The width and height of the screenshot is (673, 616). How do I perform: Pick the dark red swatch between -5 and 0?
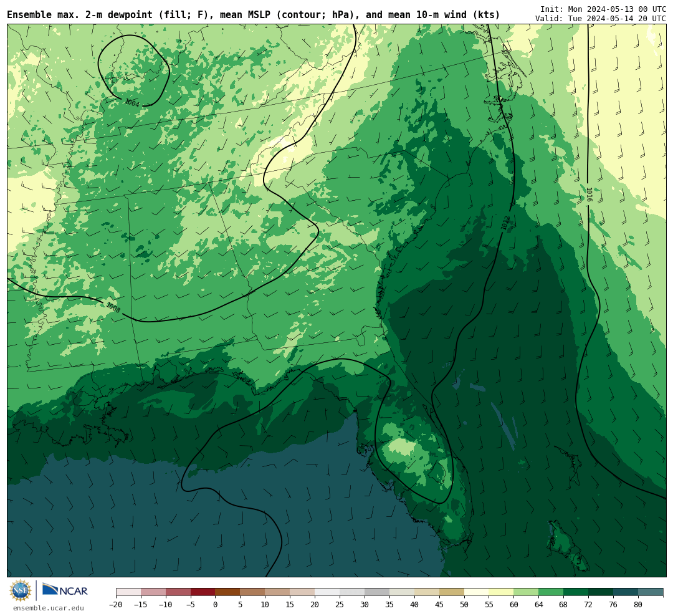pyautogui.click(x=203, y=592)
